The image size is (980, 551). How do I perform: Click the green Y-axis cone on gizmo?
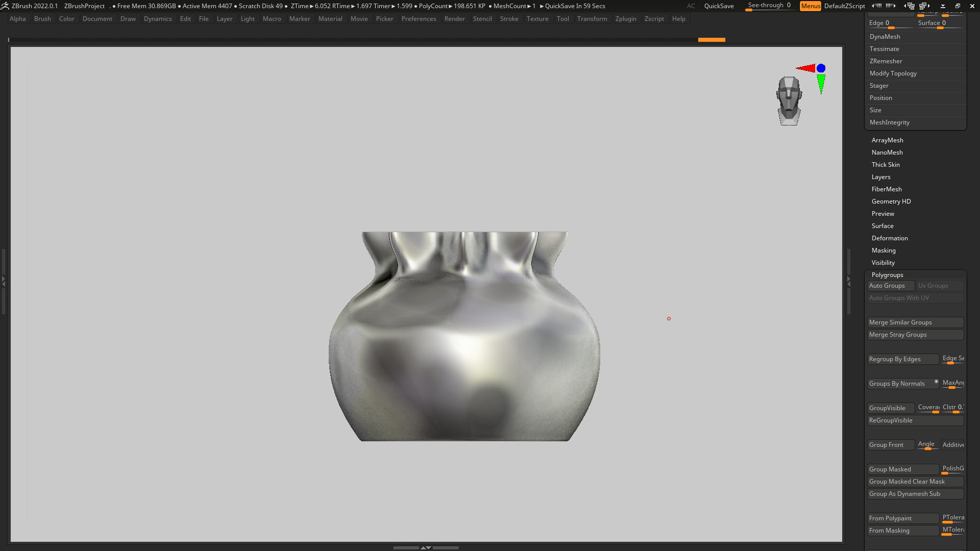click(821, 84)
